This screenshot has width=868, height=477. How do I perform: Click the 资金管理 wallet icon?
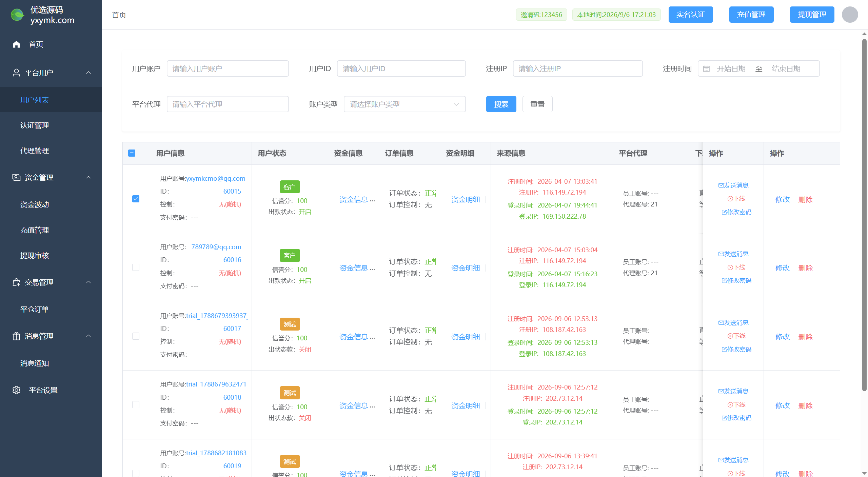16,177
